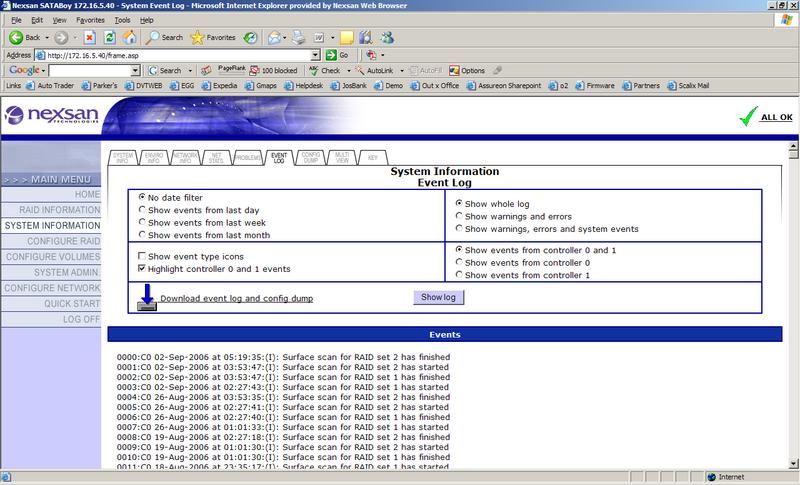This screenshot has height=485, width=800.
Task: Click the blue download arrow icon
Action: coord(147,297)
